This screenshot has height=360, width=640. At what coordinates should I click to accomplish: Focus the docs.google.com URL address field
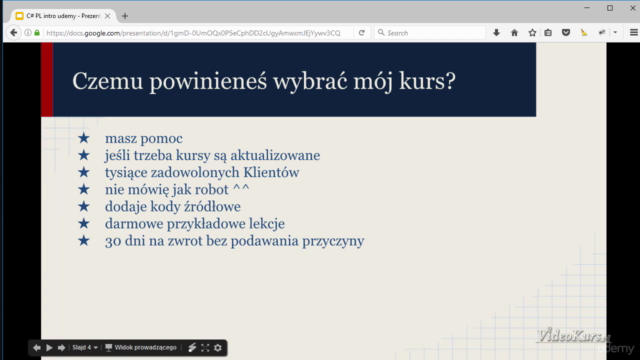[x=193, y=33]
